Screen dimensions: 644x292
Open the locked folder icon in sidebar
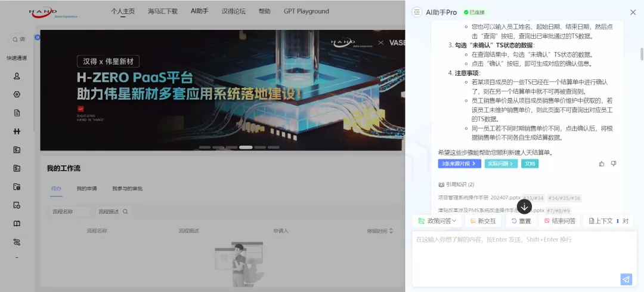click(x=17, y=187)
